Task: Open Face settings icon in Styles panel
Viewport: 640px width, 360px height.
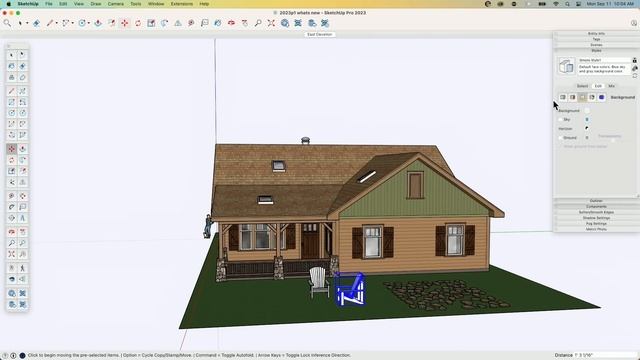Action: tap(572, 97)
